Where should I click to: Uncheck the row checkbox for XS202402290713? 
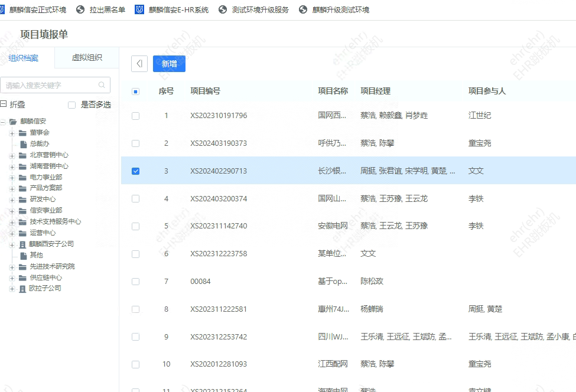pyautogui.click(x=135, y=171)
